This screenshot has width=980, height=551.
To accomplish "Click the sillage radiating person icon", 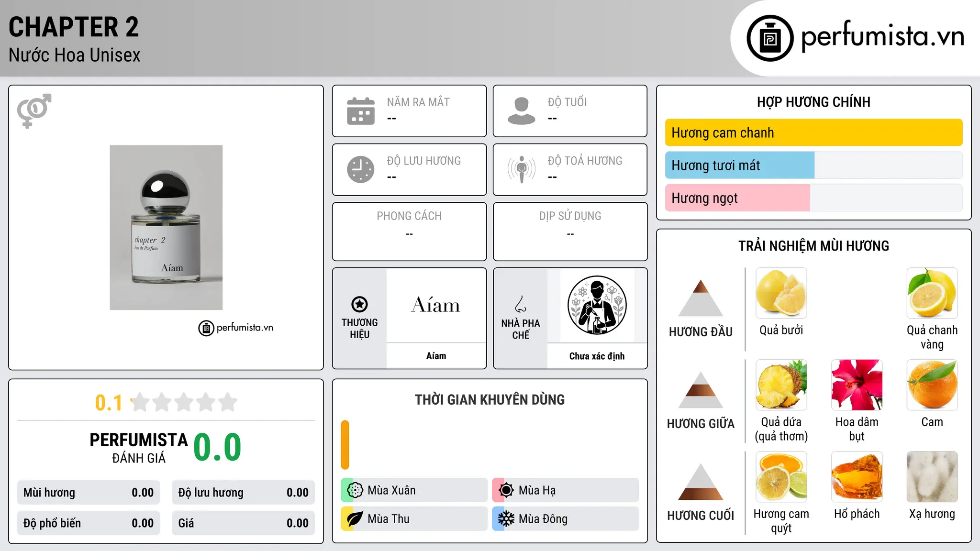I will click(522, 169).
